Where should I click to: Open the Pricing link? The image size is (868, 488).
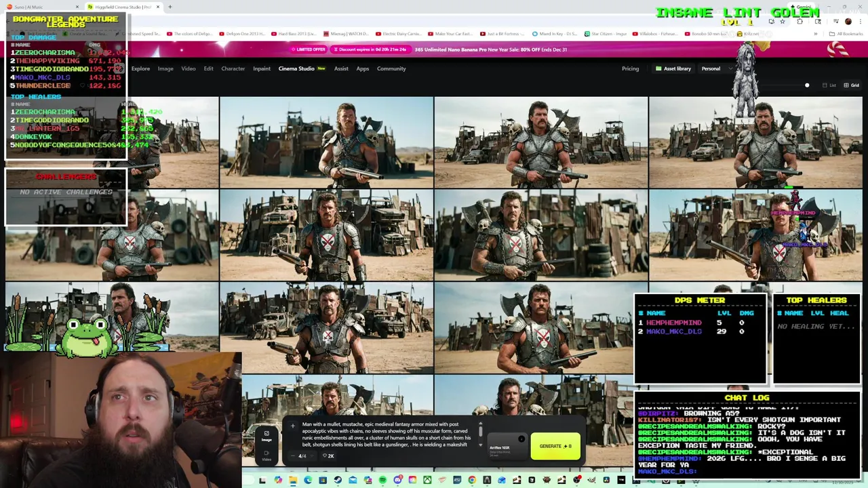coord(630,68)
